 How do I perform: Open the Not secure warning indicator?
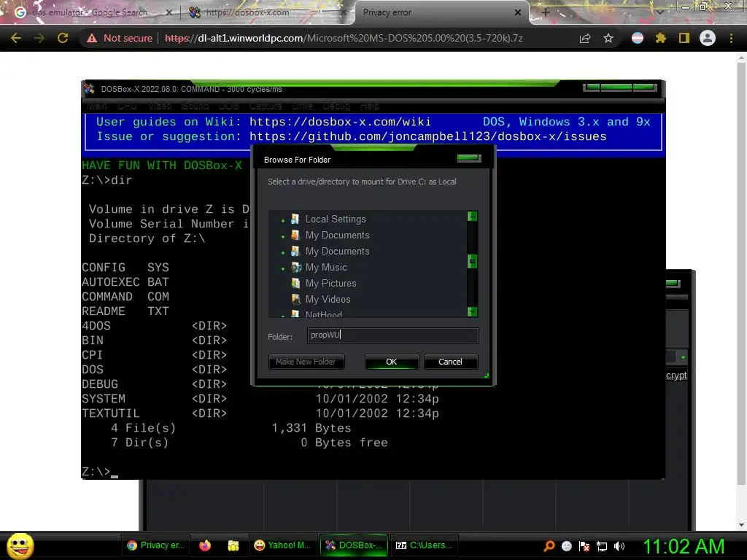point(120,38)
